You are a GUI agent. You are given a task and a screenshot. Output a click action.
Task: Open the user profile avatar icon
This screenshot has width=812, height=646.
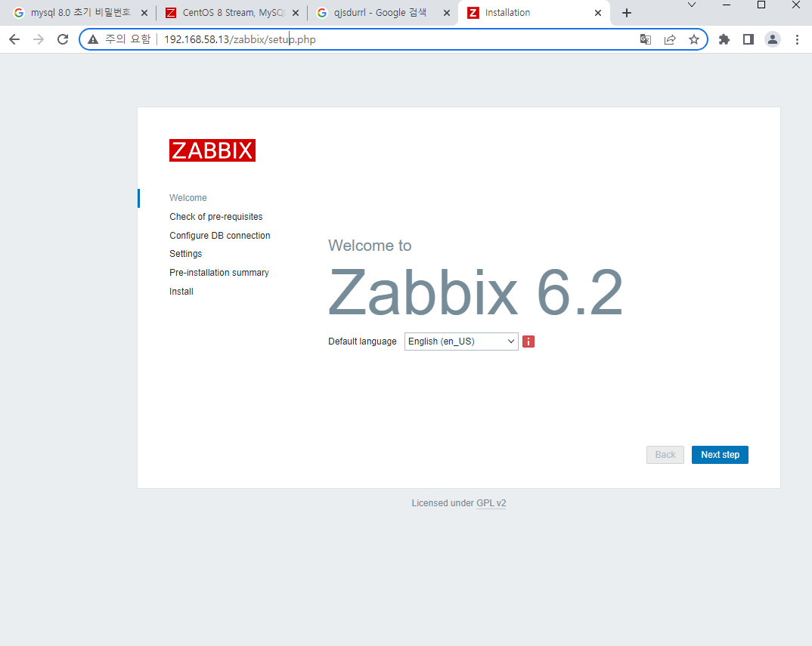point(773,39)
